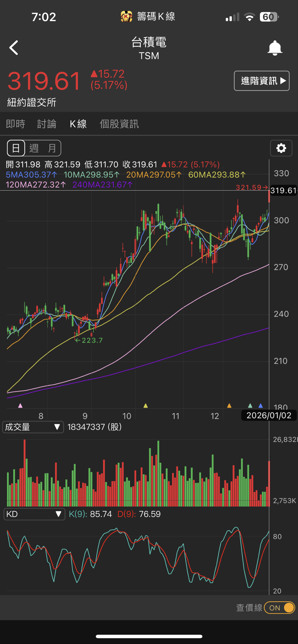Open KD indicator dropdown
298x644 pixels.
pyautogui.click(x=34, y=514)
